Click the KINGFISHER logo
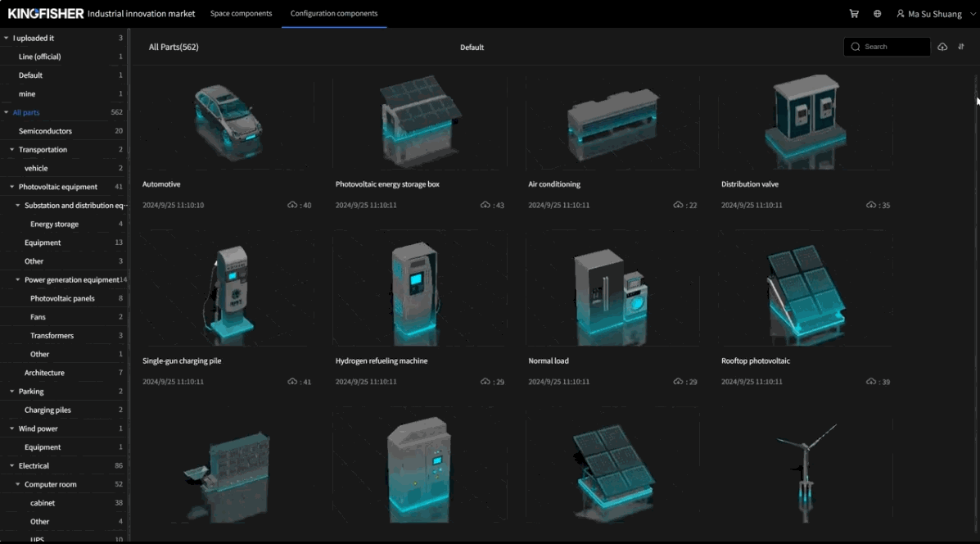 pyautogui.click(x=46, y=14)
